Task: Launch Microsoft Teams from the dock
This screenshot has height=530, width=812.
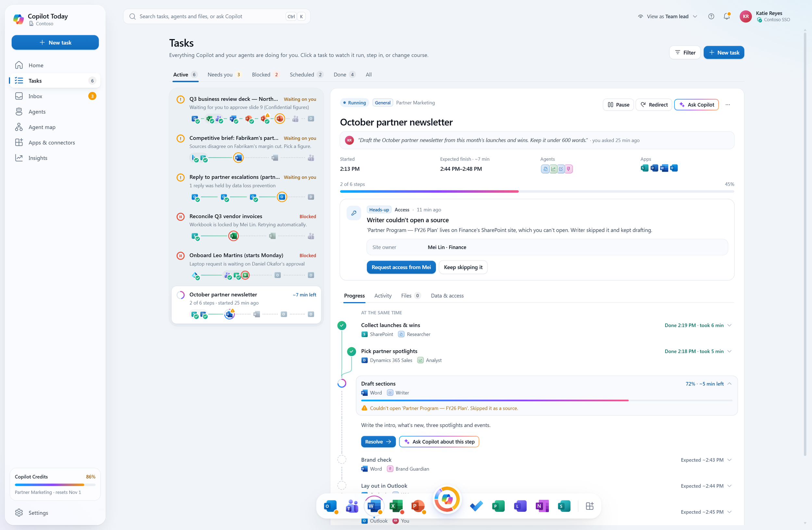Action: tap(352, 506)
